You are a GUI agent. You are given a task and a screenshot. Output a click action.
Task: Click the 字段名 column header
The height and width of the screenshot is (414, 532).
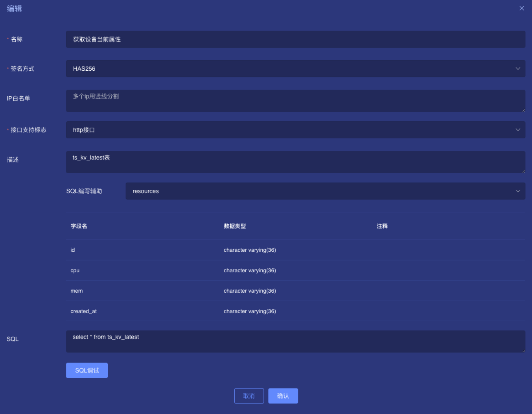coord(79,226)
